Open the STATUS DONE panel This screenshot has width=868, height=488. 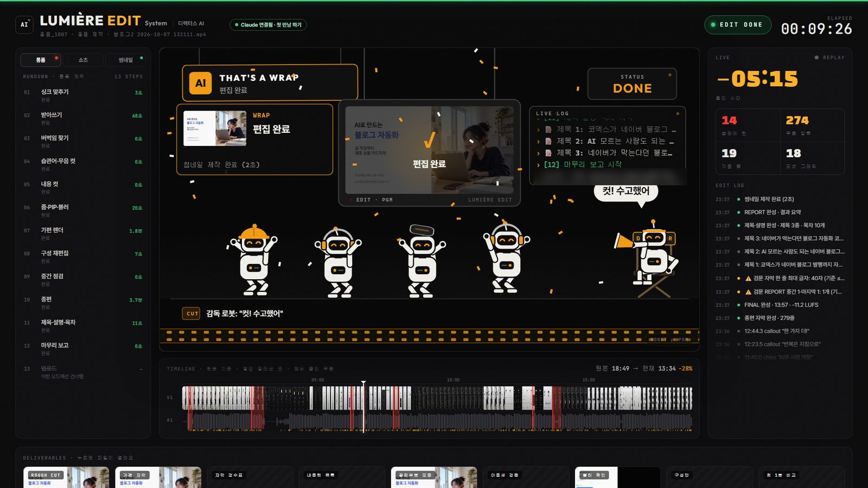(x=632, y=84)
